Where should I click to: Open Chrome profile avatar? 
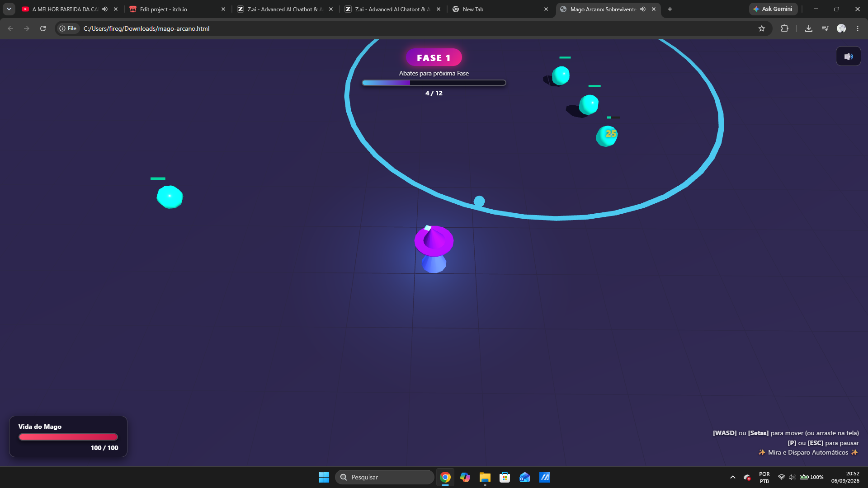point(841,28)
